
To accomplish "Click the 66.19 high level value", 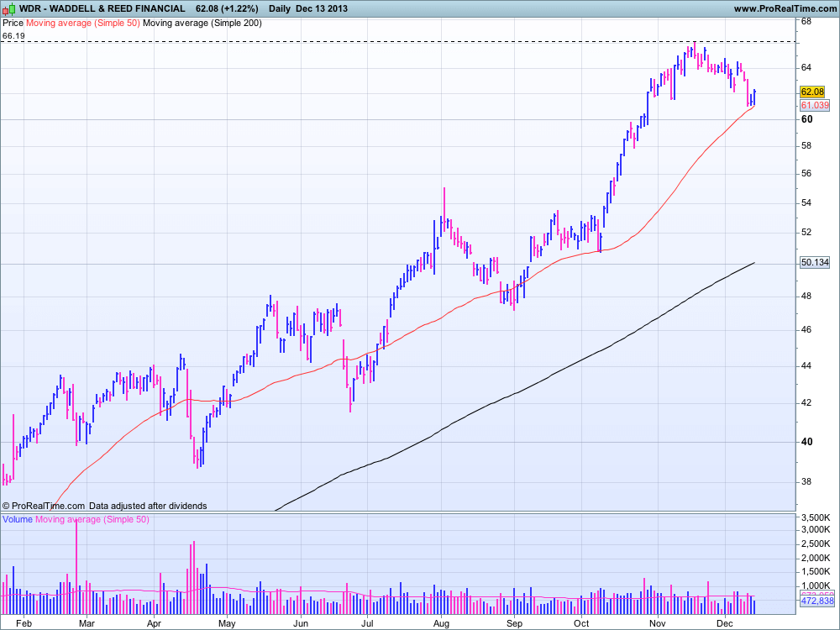I will pyautogui.click(x=13, y=36).
